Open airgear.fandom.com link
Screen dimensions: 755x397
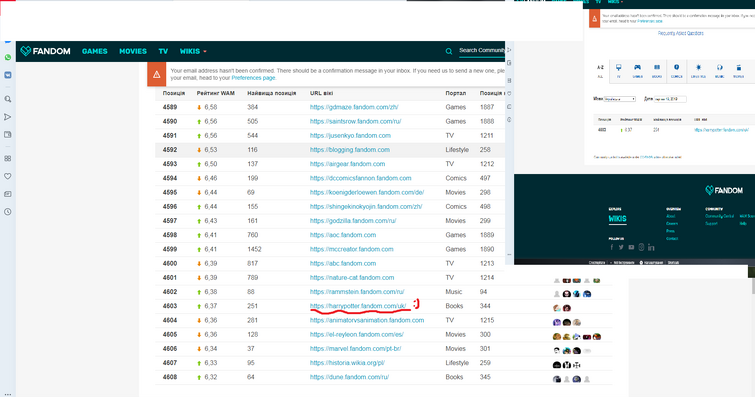tap(347, 164)
